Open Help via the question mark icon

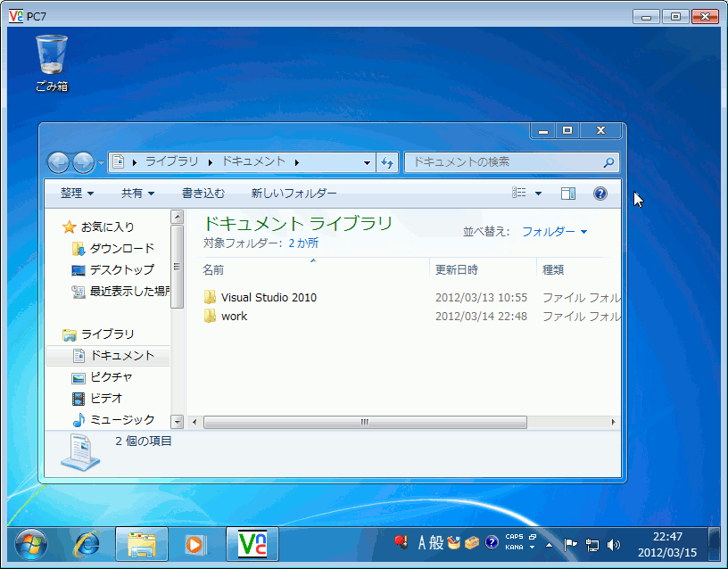pos(600,194)
